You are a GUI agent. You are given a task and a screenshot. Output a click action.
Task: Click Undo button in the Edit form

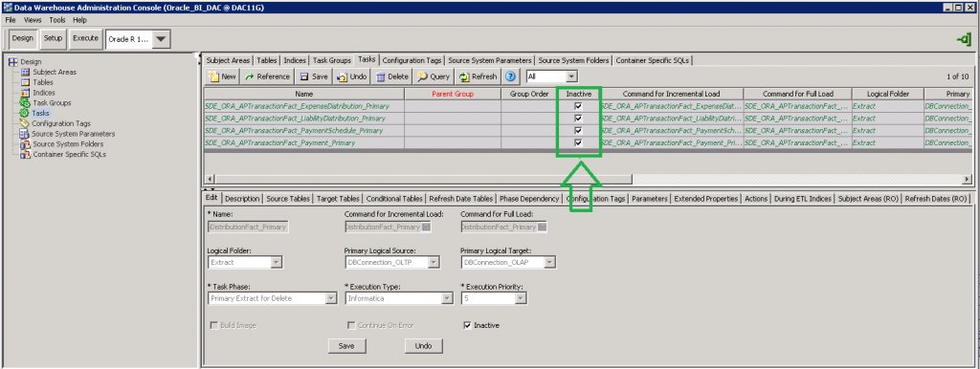[x=424, y=345]
